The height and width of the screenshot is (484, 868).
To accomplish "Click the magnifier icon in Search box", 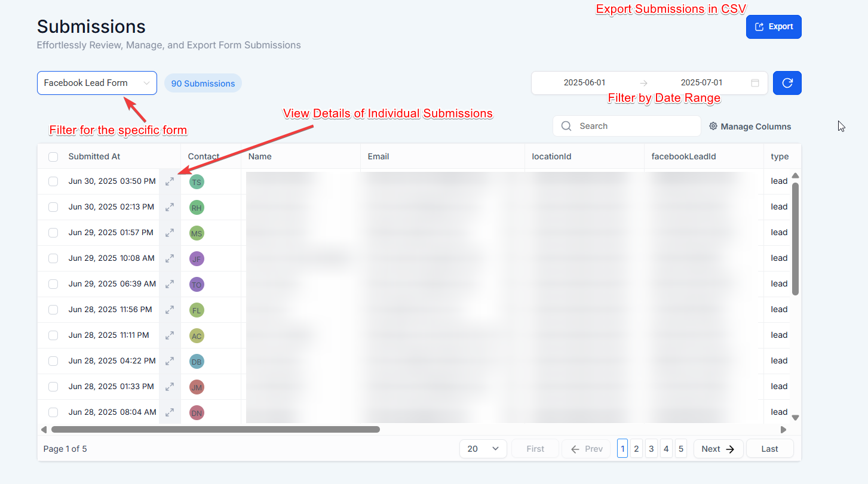I will point(566,126).
